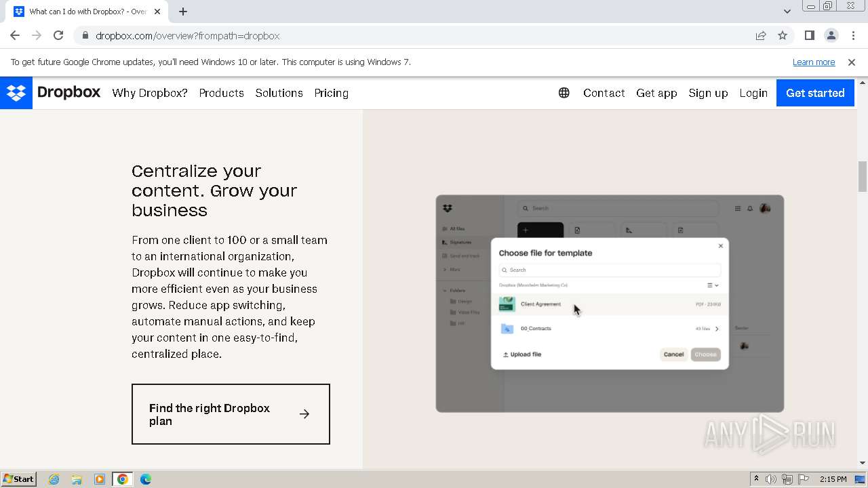Open the Products menu
The width and height of the screenshot is (868, 488).
tap(222, 93)
